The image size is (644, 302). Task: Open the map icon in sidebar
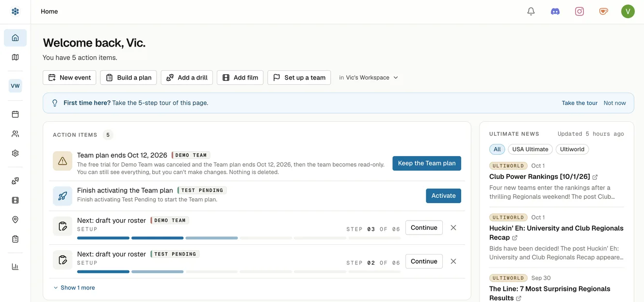click(15, 57)
